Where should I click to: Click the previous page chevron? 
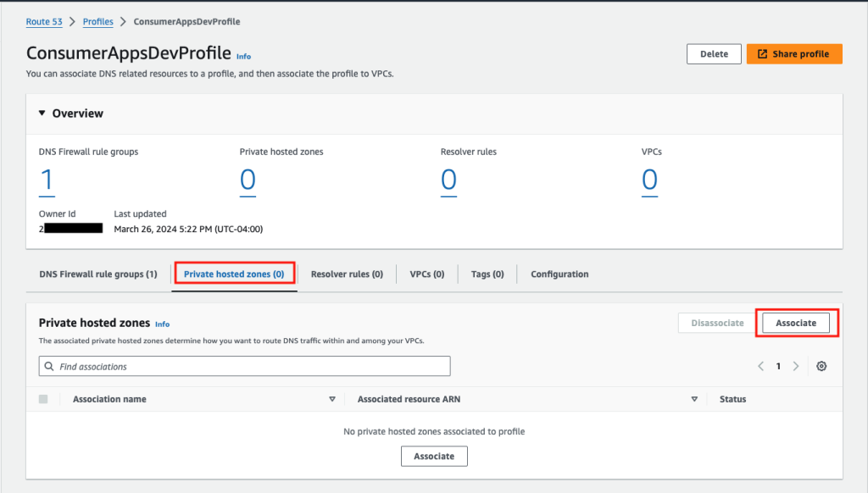click(760, 366)
